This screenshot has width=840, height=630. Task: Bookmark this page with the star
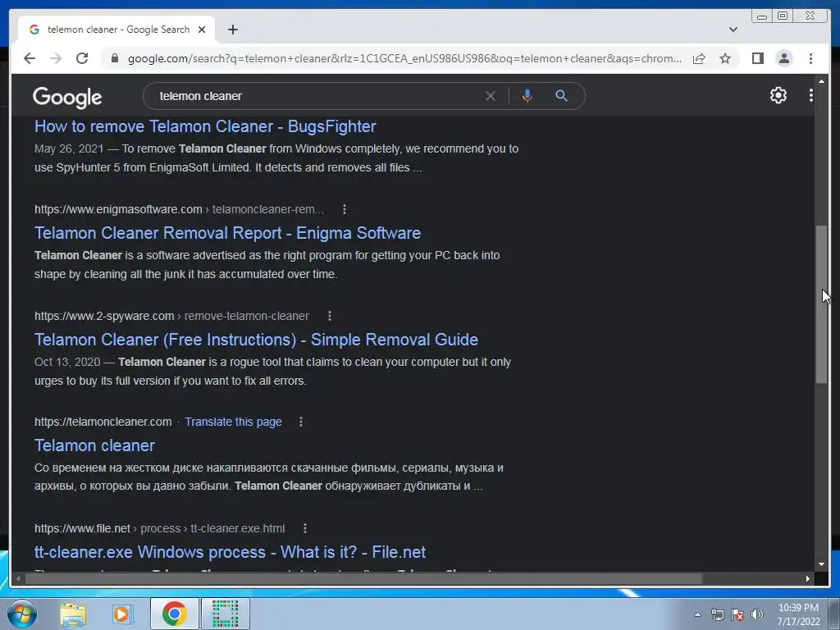(x=725, y=58)
